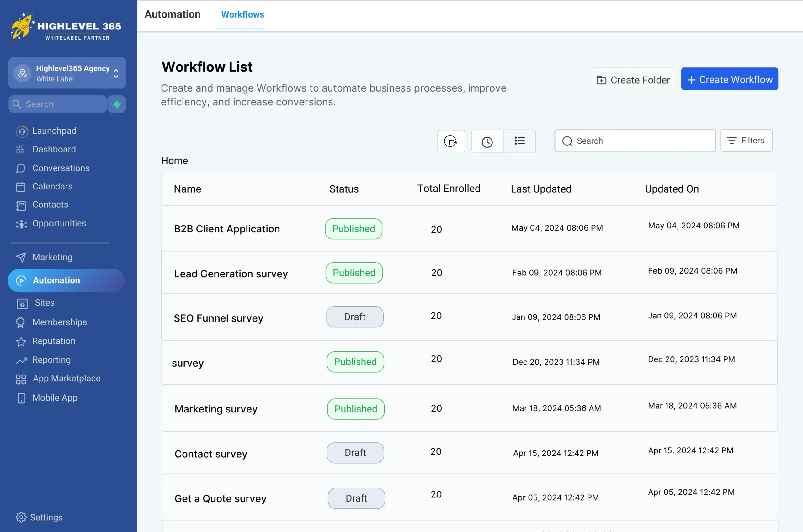This screenshot has width=803, height=532.
Task: Click the Create Workflow button
Action: click(x=729, y=79)
